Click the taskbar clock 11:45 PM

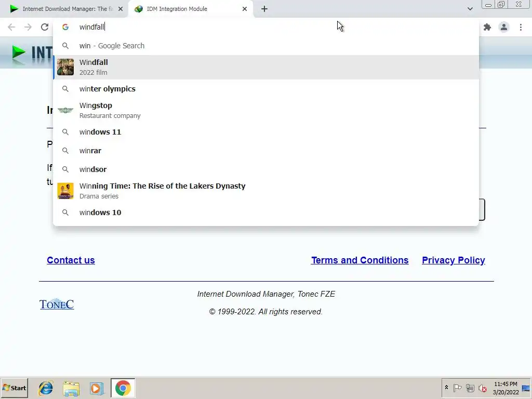pos(506,388)
